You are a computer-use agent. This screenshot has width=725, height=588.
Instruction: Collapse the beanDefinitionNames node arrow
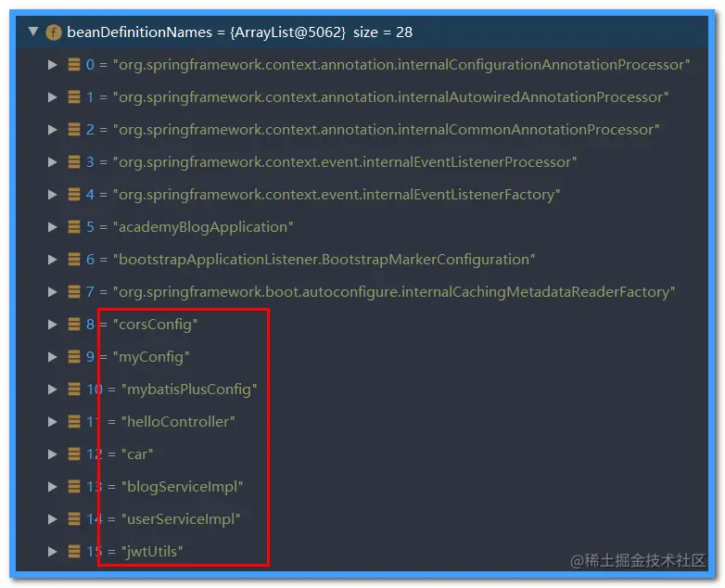[32, 32]
